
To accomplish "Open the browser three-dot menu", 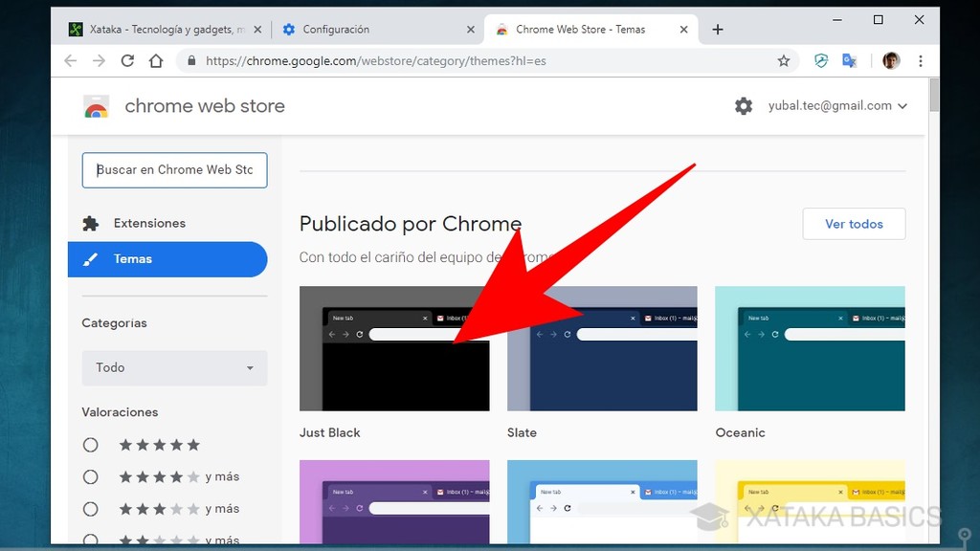I will pos(920,60).
